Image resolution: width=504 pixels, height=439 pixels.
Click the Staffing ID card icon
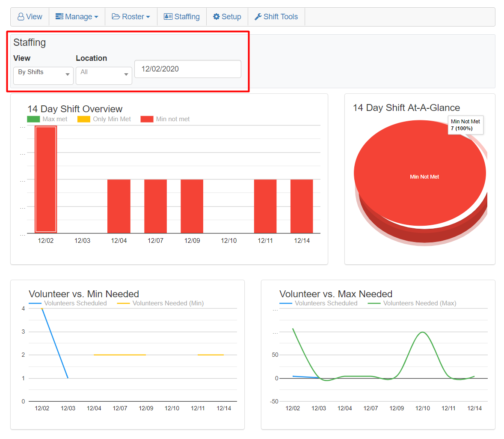point(168,16)
